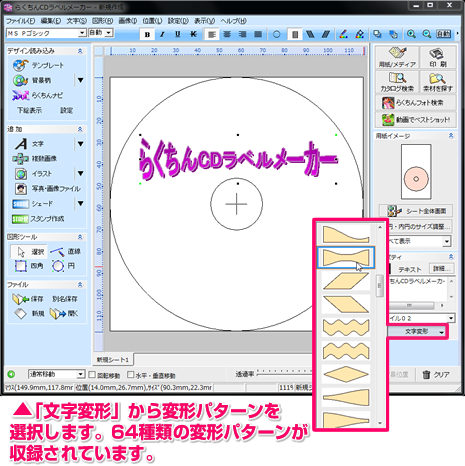Toggle bold text formatting
The width and height of the screenshot is (465, 466).
(147, 34)
